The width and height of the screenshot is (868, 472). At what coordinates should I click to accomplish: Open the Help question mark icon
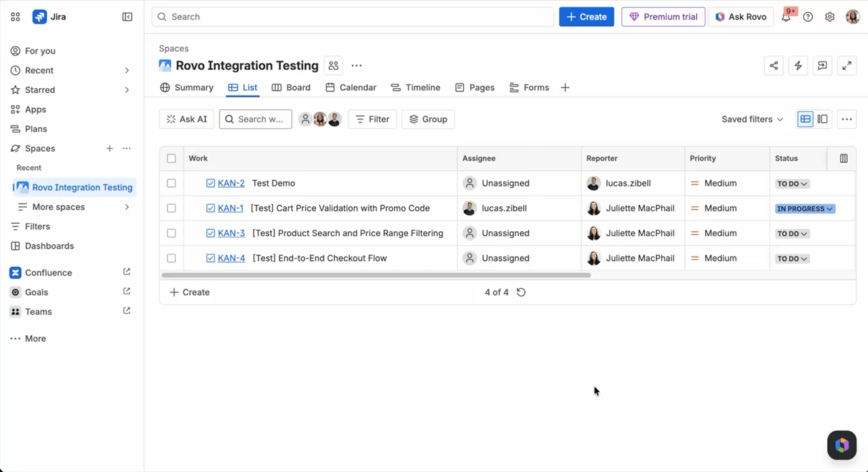point(808,17)
